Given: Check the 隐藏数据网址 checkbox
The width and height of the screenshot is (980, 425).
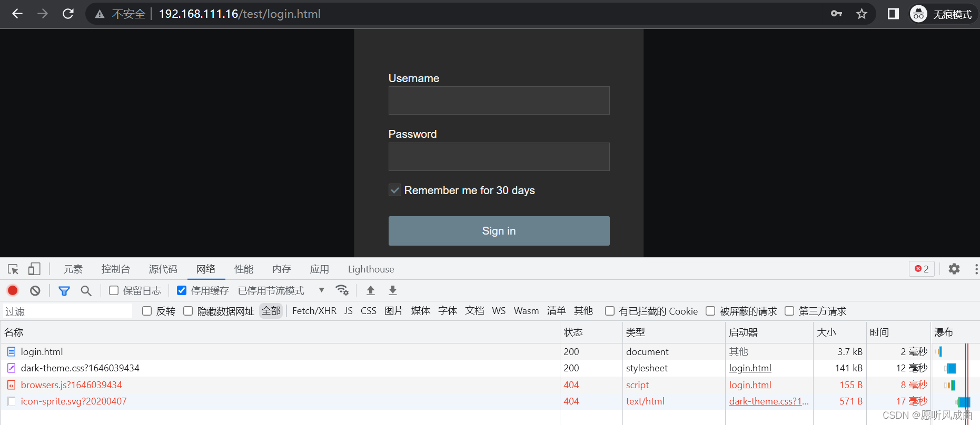Looking at the screenshot, I should [x=188, y=311].
